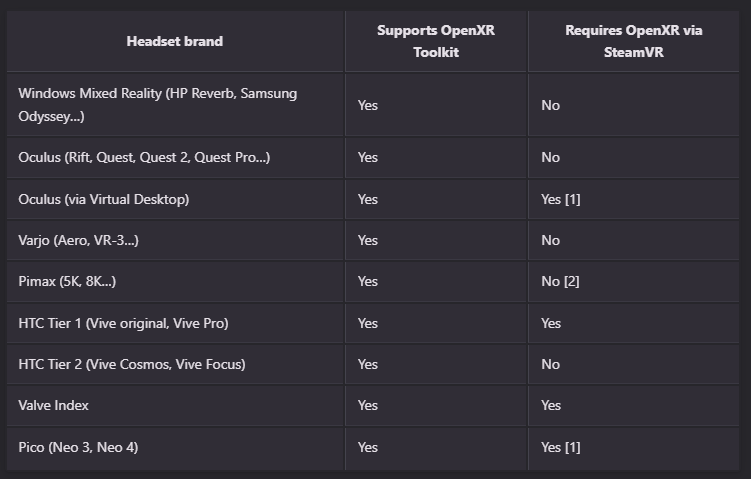This screenshot has height=479, width=751.
Task: Select the Windows Mixed Reality headset cell
Action: coord(157,104)
